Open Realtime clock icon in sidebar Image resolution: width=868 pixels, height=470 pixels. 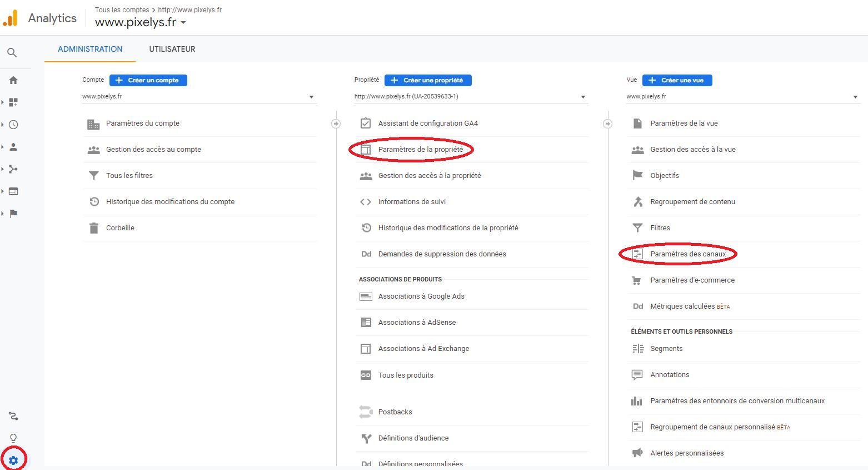pos(13,125)
